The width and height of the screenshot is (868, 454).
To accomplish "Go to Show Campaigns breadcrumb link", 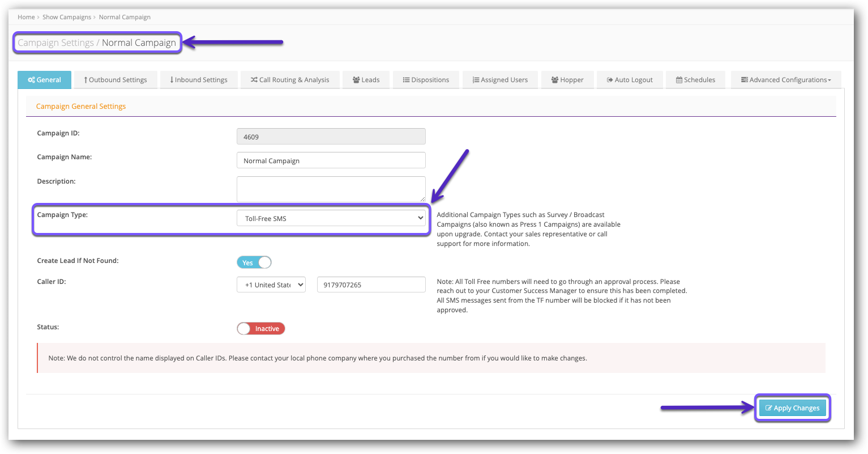I will (x=67, y=17).
